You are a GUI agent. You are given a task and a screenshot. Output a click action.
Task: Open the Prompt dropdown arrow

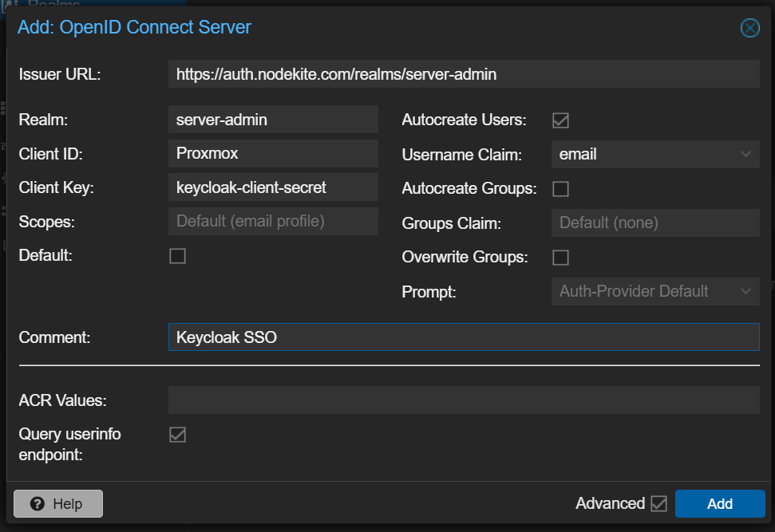click(x=745, y=291)
